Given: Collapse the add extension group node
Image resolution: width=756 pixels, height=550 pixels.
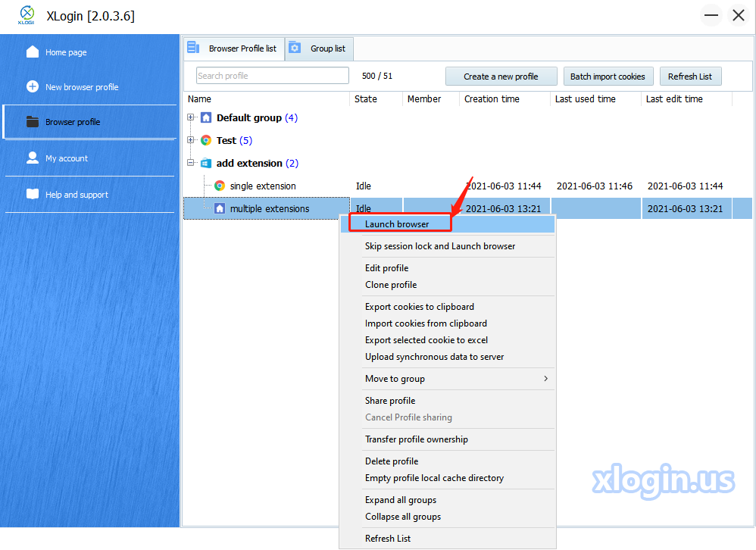Looking at the screenshot, I should click(190, 162).
